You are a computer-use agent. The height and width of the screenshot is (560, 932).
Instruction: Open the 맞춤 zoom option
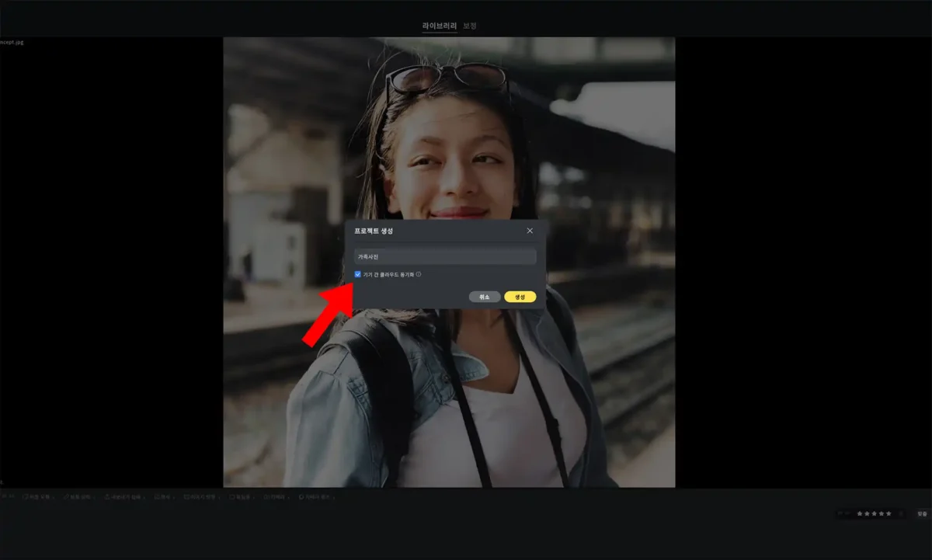point(922,513)
